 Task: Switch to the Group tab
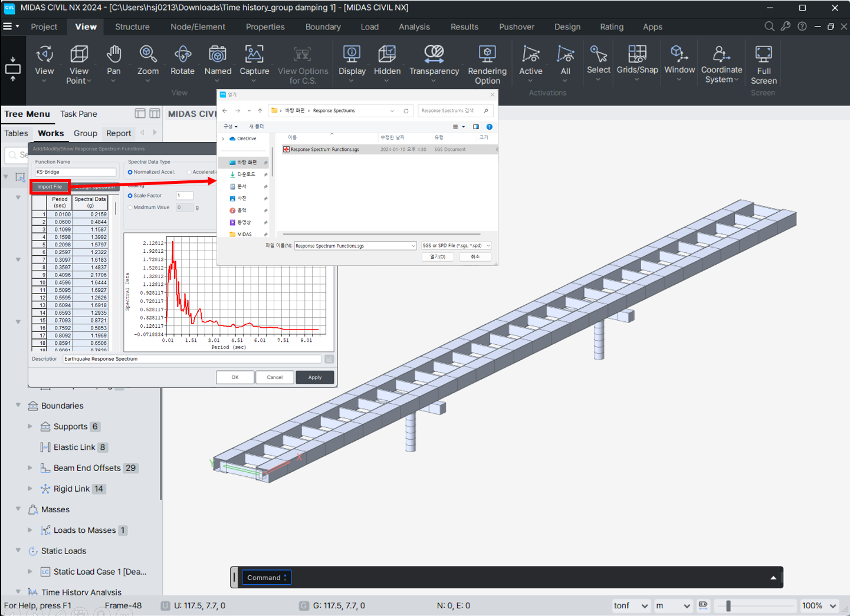(x=85, y=133)
